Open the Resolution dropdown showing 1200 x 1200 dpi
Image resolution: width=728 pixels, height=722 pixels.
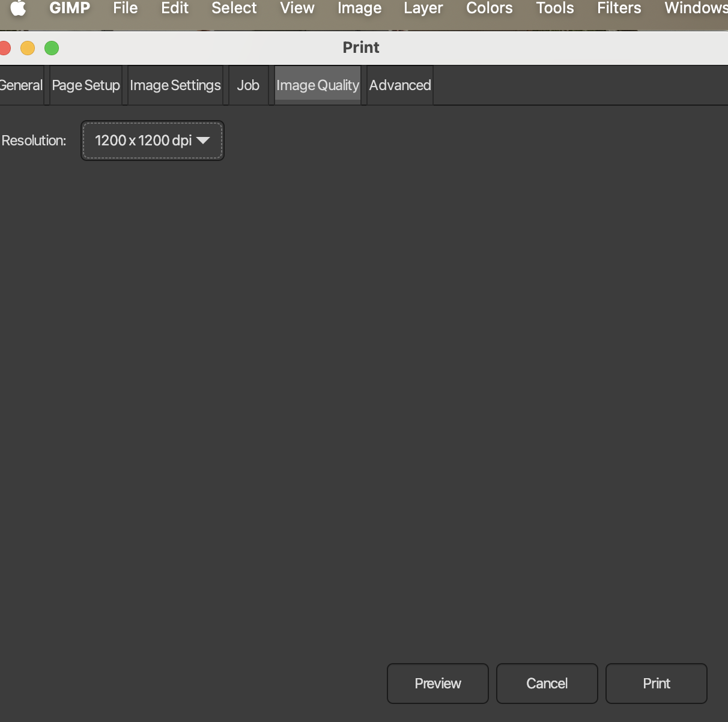[153, 141]
